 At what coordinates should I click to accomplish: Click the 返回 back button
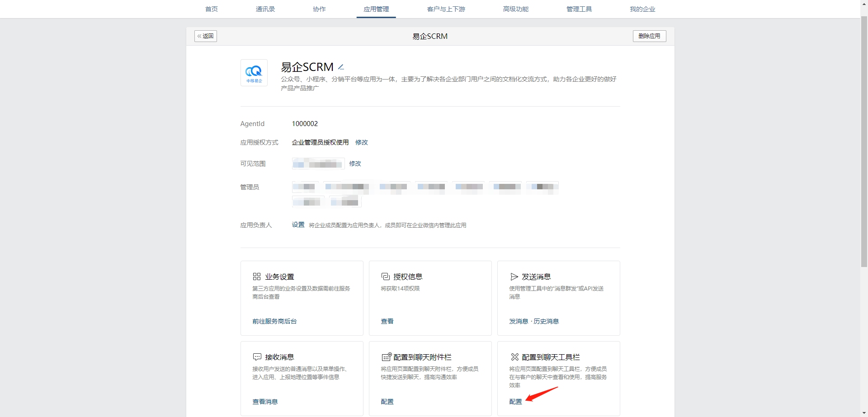pos(206,36)
